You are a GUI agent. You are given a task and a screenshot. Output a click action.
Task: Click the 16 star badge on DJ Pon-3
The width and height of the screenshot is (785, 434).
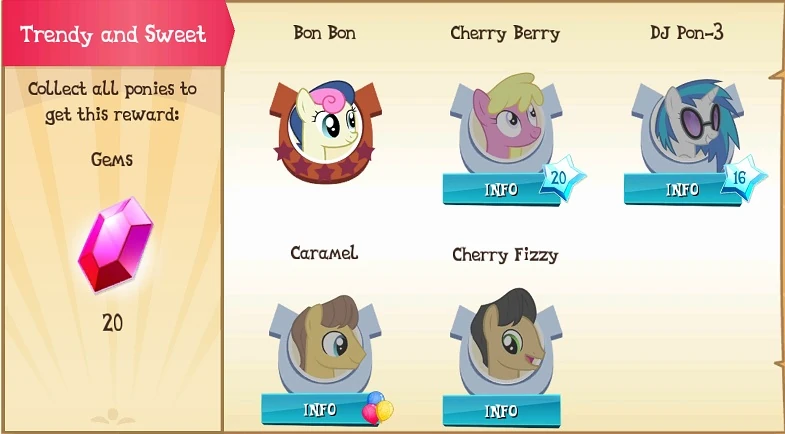point(743,178)
